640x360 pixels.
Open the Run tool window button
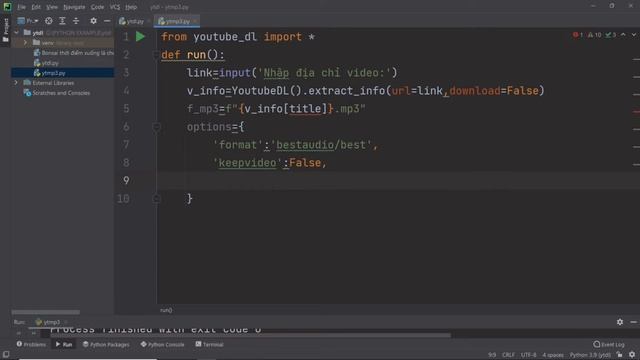pyautogui.click(x=64, y=344)
